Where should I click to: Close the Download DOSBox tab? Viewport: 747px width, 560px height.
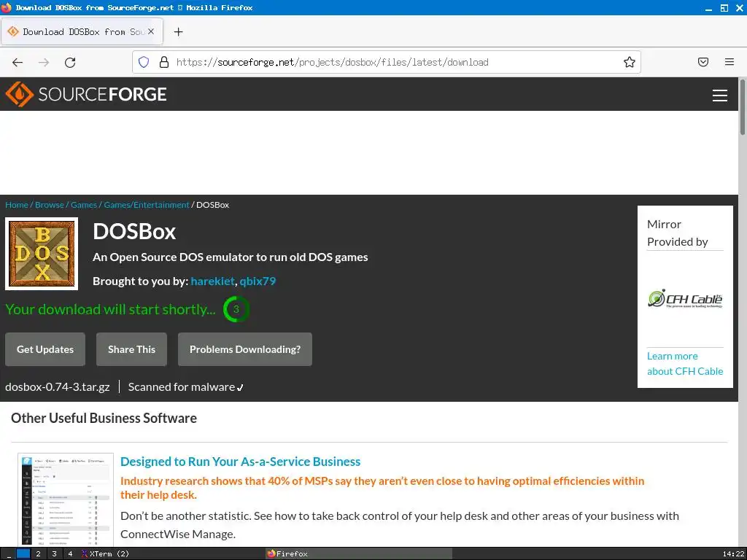click(x=150, y=31)
